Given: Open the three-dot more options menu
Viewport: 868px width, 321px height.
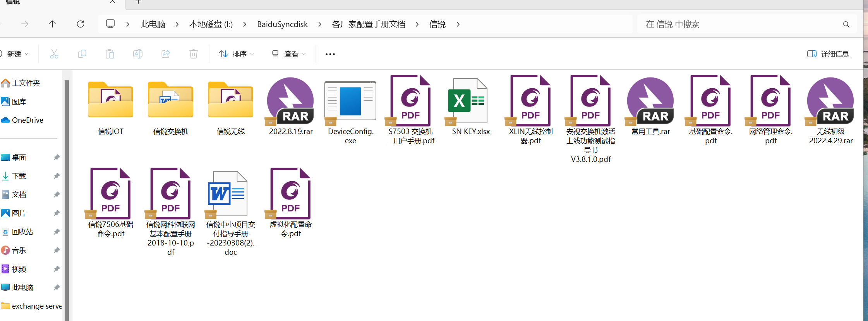Looking at the screenshot, I should click(x=330, y=54).
